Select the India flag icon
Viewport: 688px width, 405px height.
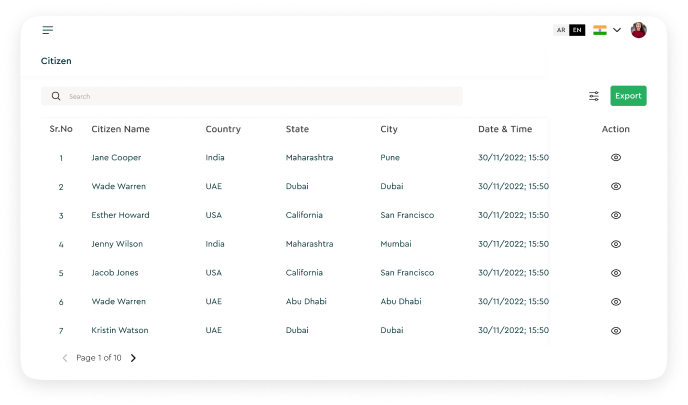[x=600, y=30]
